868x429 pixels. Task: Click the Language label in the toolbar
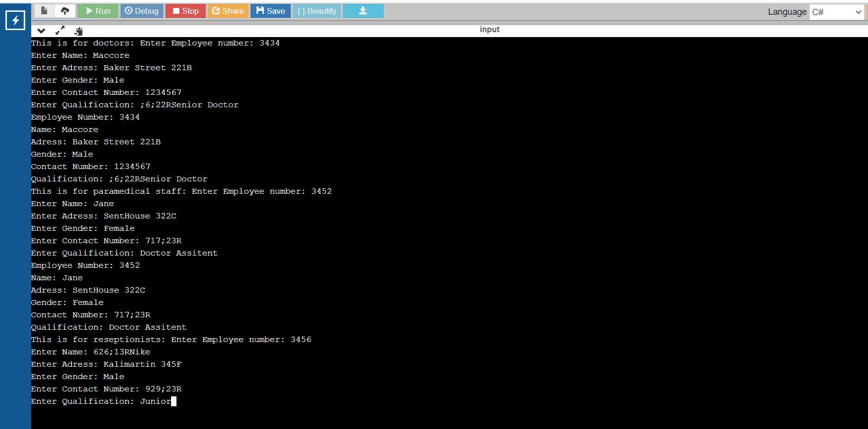[x=787, y=12]
